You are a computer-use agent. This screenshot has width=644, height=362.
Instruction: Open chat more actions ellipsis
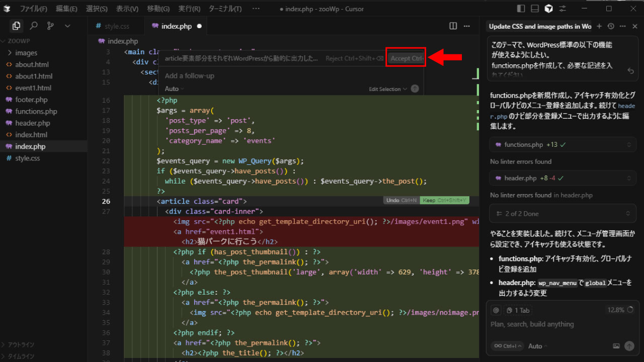coord(622,26)
